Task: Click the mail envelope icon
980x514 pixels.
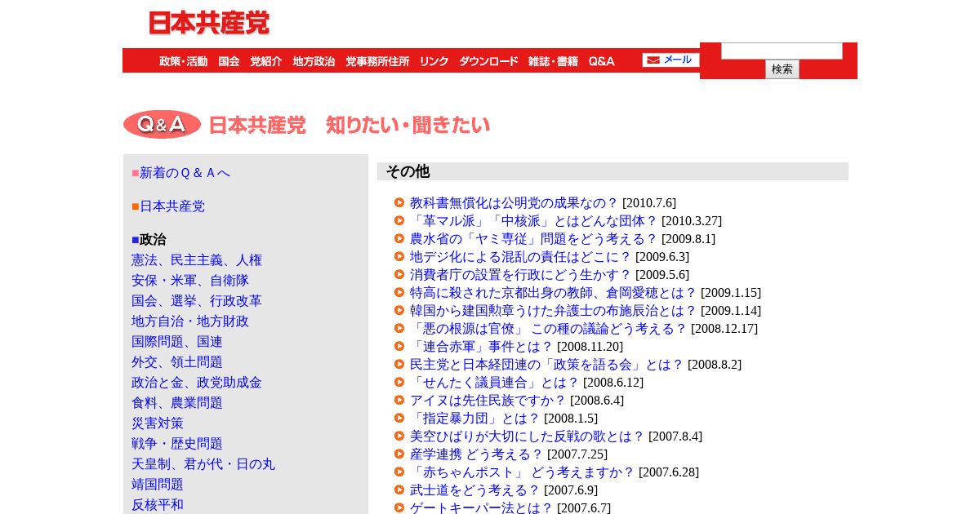Action: point(653,60)
